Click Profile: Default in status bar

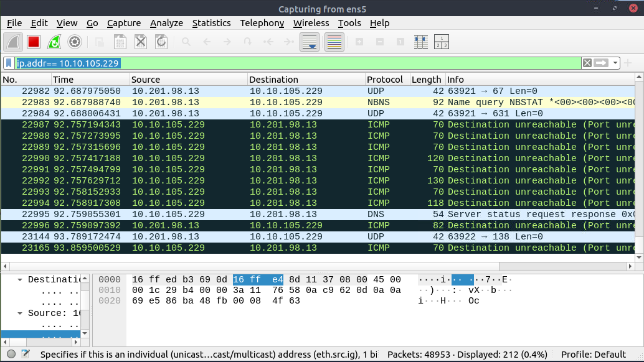click(594, 355)
